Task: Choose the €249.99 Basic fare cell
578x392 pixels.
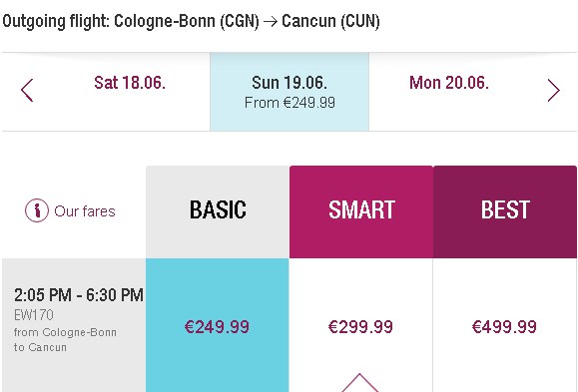Action: point(217,325)
